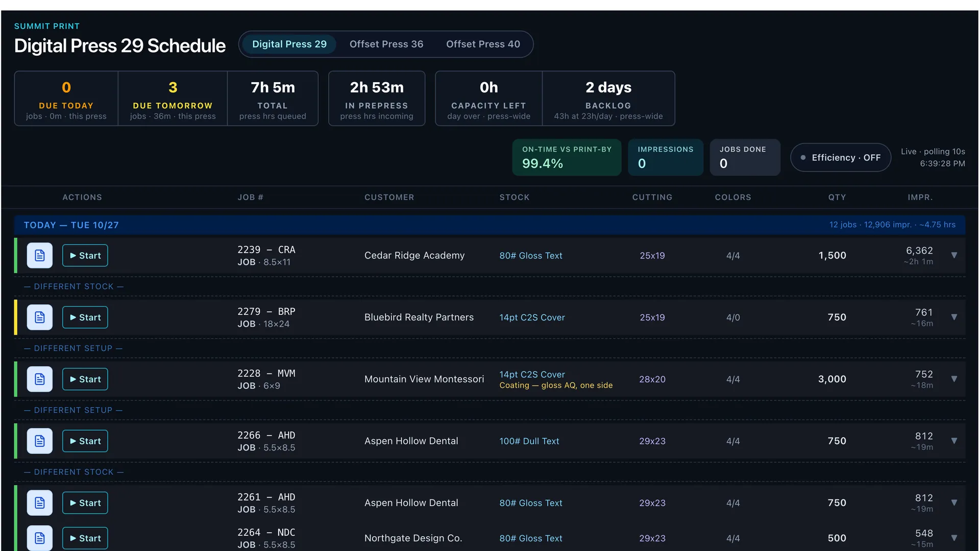
Task: Click the Impressions counter tile
Action: (x=666, y=158)
